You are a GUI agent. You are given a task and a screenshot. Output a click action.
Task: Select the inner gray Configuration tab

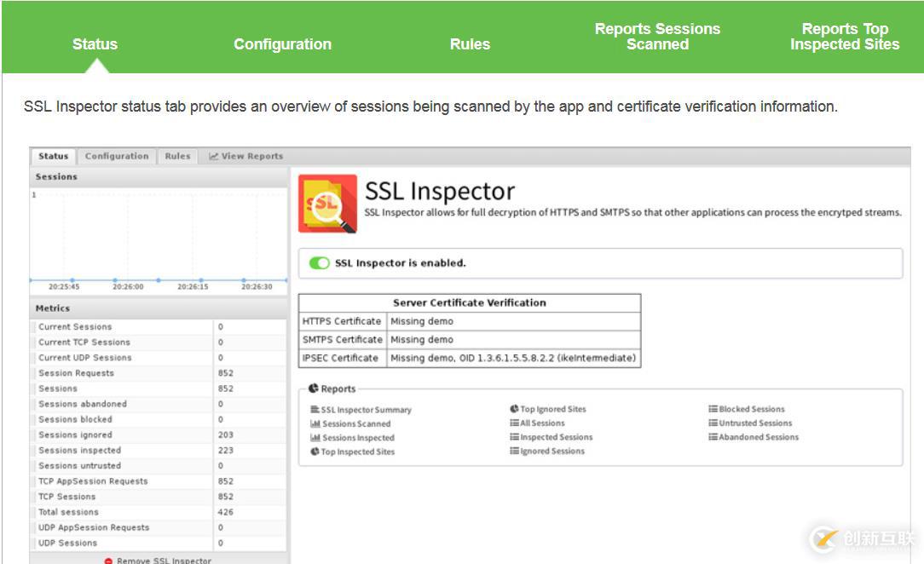click(x=117, y=156)
